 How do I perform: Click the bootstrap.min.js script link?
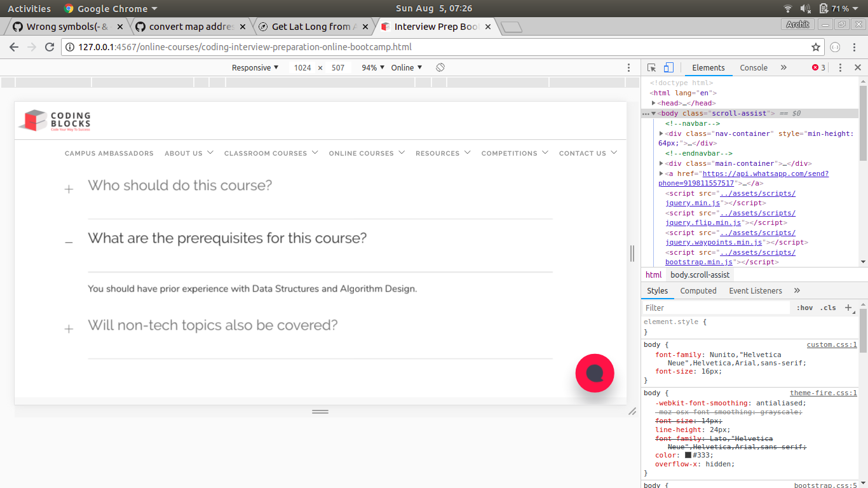tap(699, 262)
